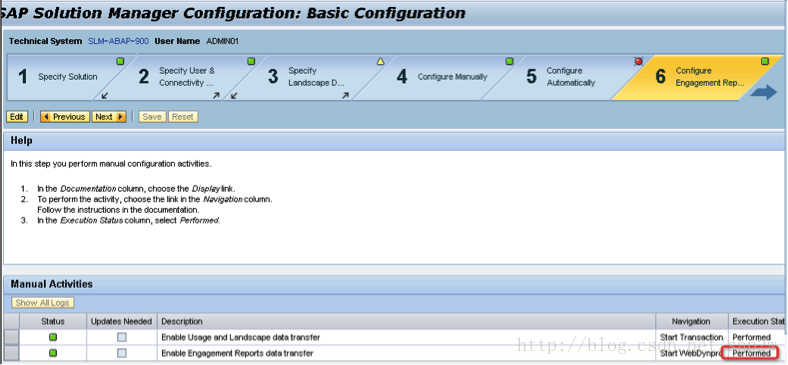Click the green status icon on step 2
788x365 pixels.
tap(251, 61)
